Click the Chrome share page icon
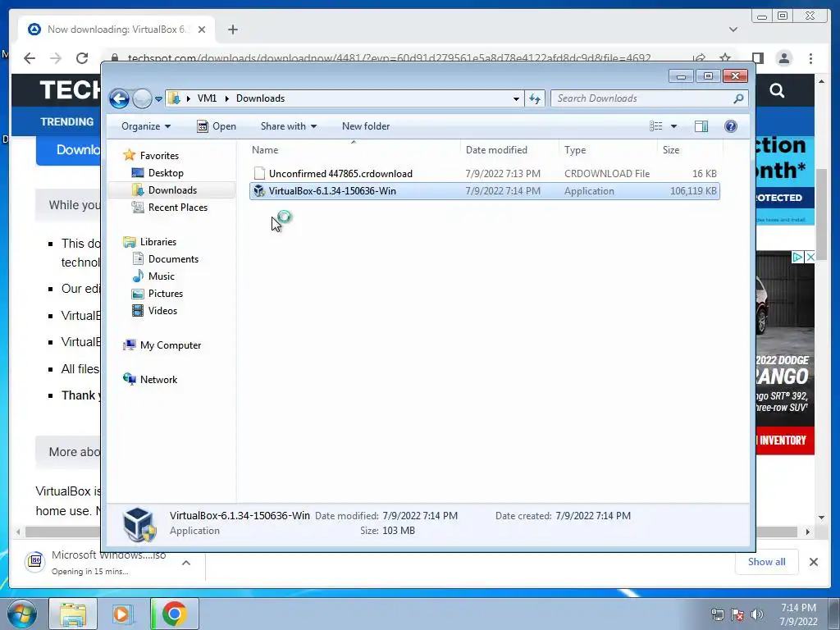840x630 pixels. pos(699,58)
